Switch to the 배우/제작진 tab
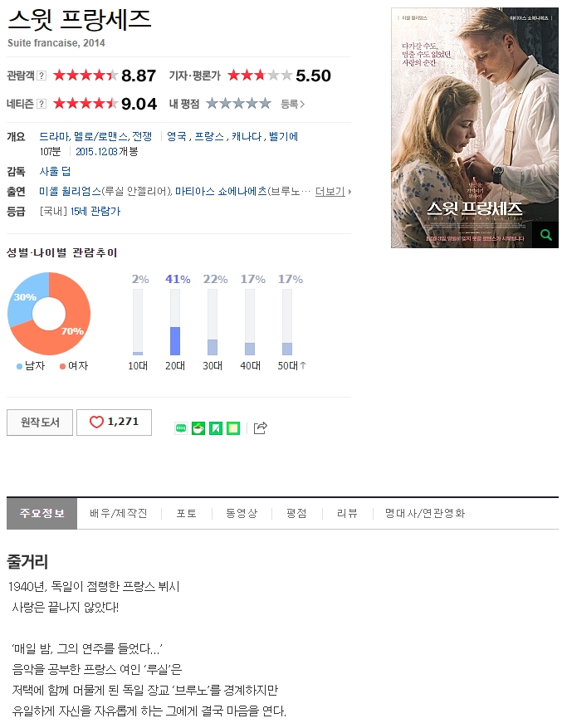Viewport: 562px width, 728px height. [119, 513]
